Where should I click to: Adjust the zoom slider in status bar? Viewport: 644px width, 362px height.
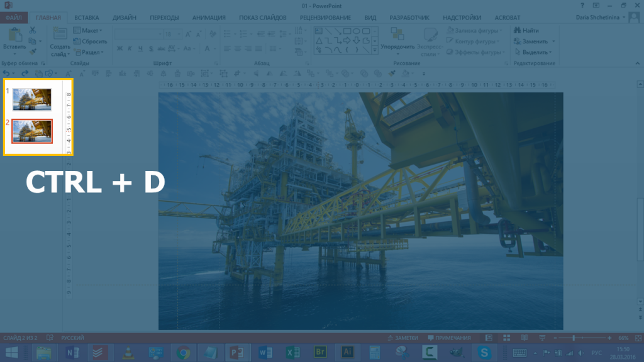[574, 338]
